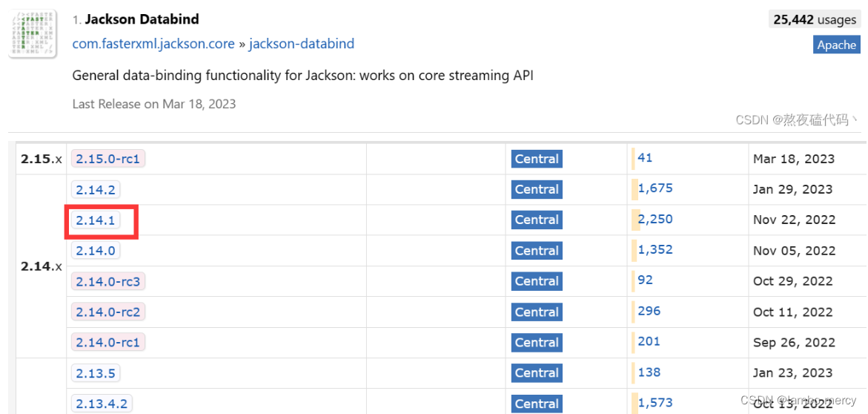The height and width of the screenshot is (414, 868).
Task: Click the Sep 26, 2022 date cell
Action: (x=793, y=343)
